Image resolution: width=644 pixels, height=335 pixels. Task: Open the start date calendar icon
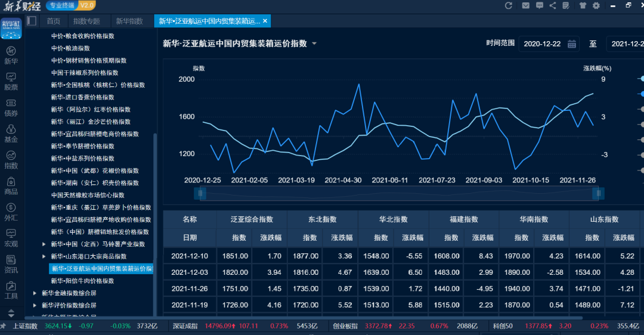tap(571, 44)
